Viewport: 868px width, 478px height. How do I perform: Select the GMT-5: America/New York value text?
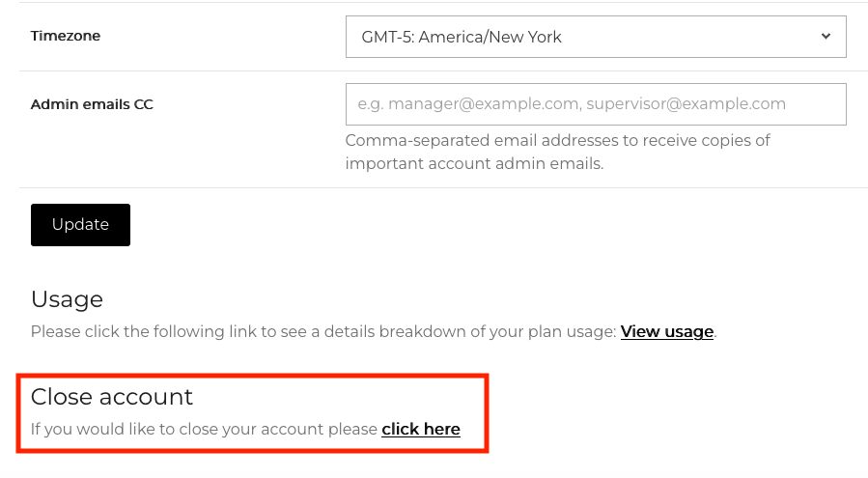pyautogui.click(x=462, y=38)
